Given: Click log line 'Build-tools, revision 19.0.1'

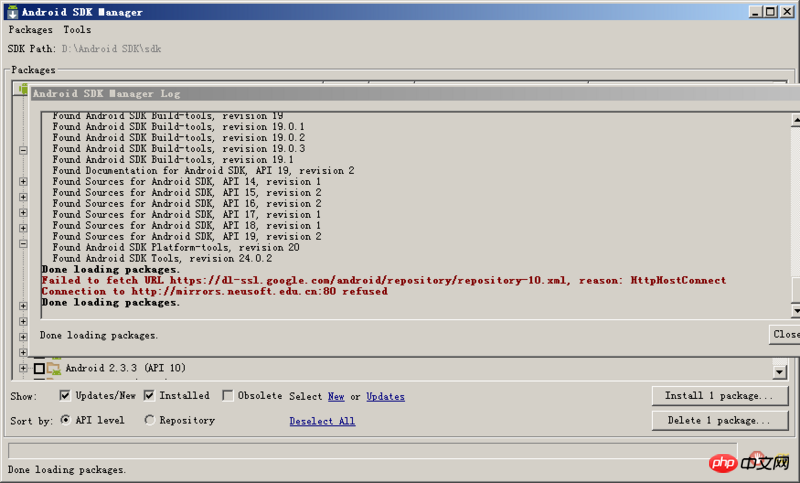Looking at the screenshot, I should pyautogui.click(x=178, y=126).
